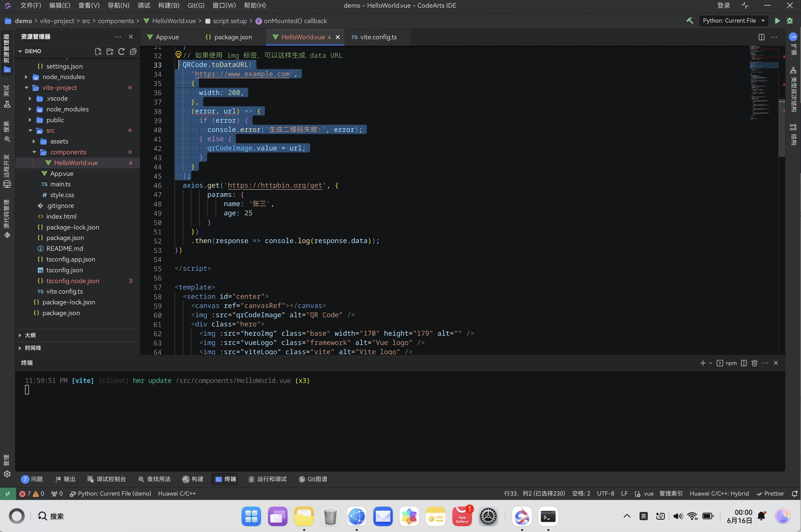Collapse the vite-project folder
The image size is (801, 532).
(x=26, y=88)
